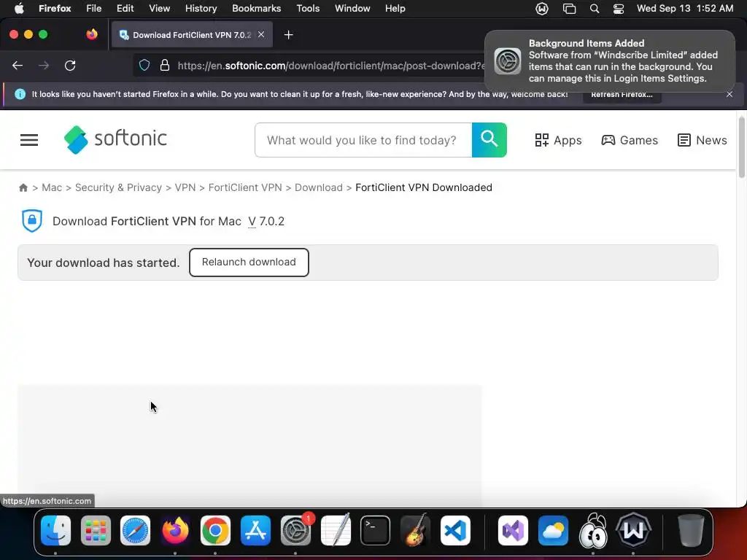747x560 pixels.
Task: Open Visual Studio from the Dock
Action: coord(513,531)
